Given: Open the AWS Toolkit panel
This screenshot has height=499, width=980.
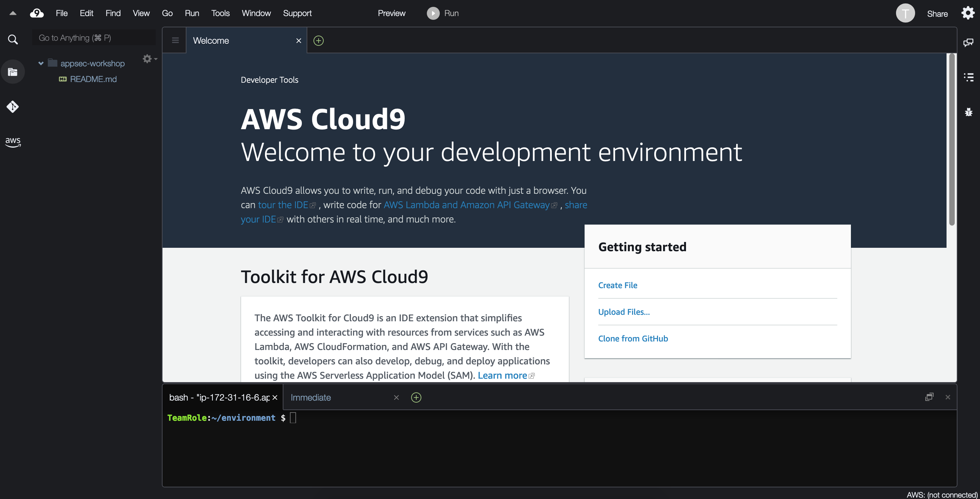Looking at the screenshot, I should tap(13, 142).
